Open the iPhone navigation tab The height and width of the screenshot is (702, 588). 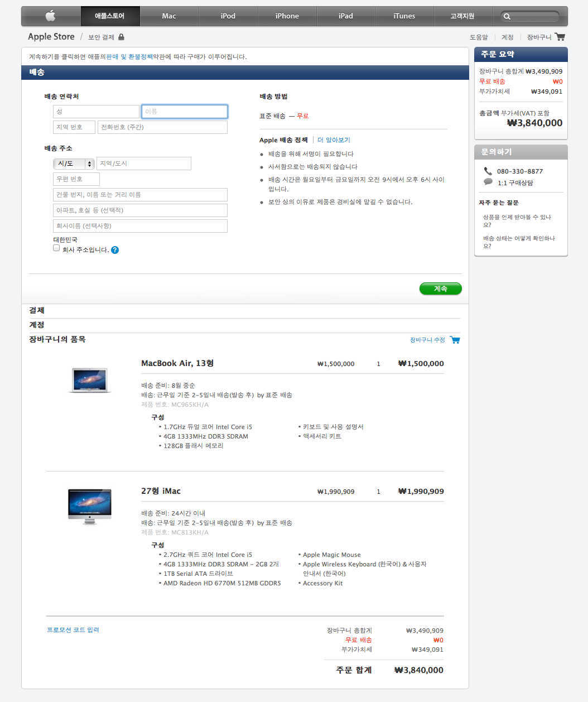coord(287,16)
